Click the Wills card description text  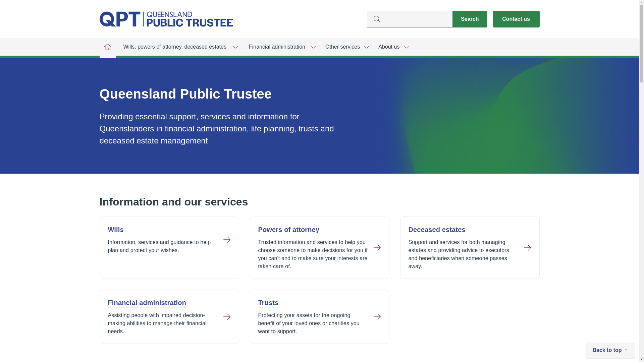(x=159, y=246)
